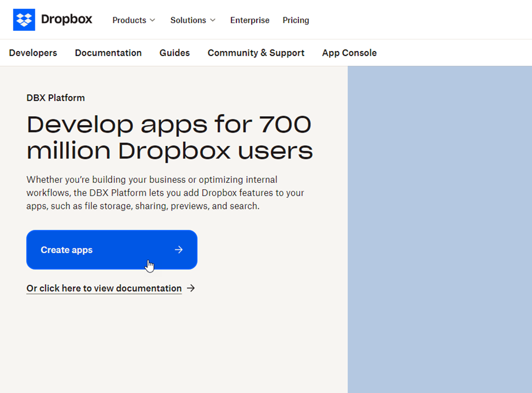532x393 pixels.
Task: Click the chevron beside Solutions
Action: pyautogui.click(x=213, y=20)
